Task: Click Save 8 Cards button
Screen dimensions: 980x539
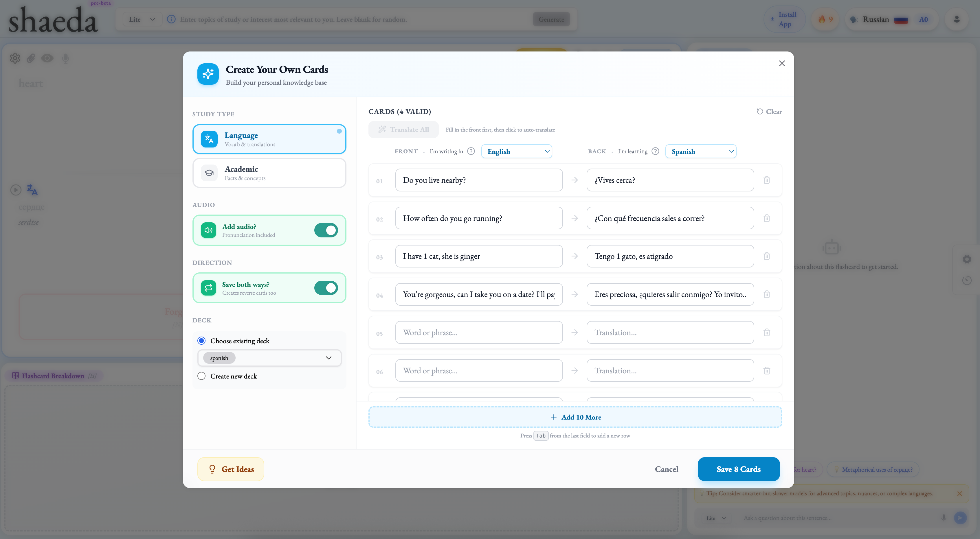Action: [738, 469]
